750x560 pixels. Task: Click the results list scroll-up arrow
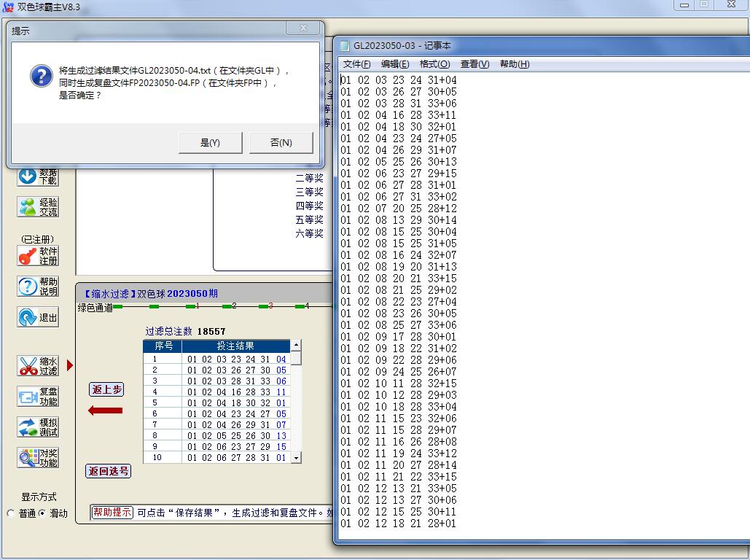tap(296, 346)
